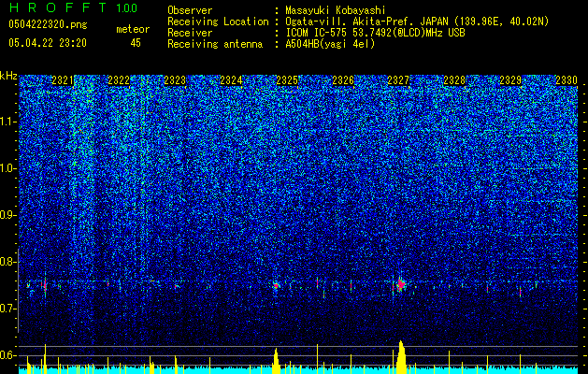588x374 pixels.
Task: Click the 2326 time marker
Action: point(343,80)
